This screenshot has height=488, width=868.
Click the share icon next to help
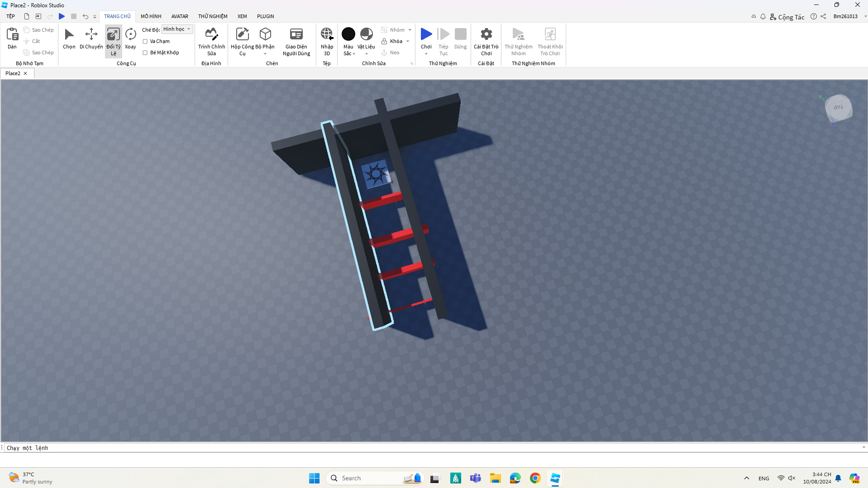[x=823, y=16]
